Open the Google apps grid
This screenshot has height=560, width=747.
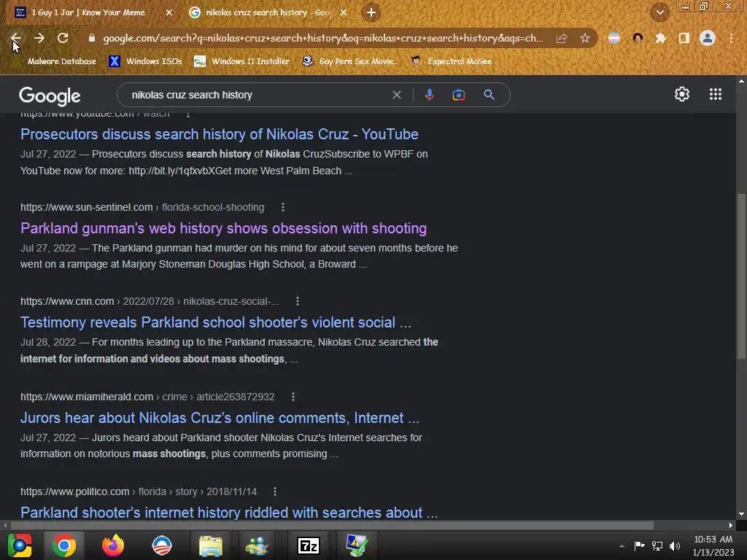(715, 94)
